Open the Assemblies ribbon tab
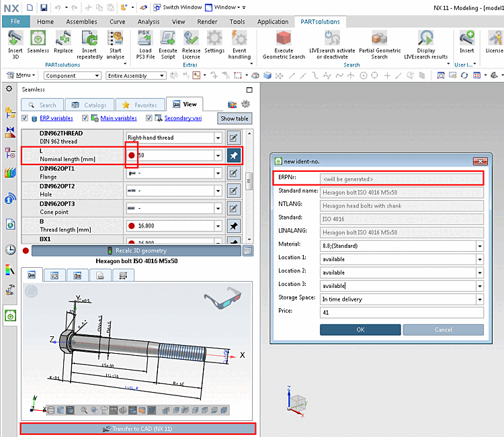This screenshot has height=437, width=504. click(81, 21)
